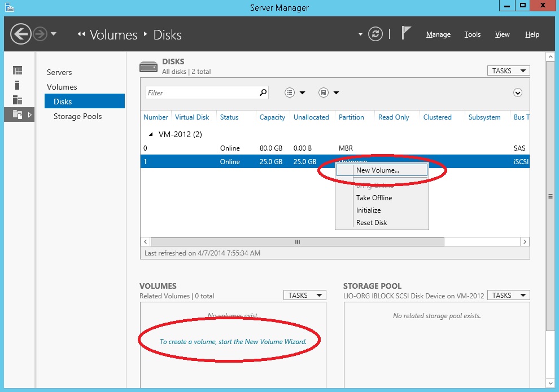Open the Tools menu
559x392 pixels.
point(472,34)
